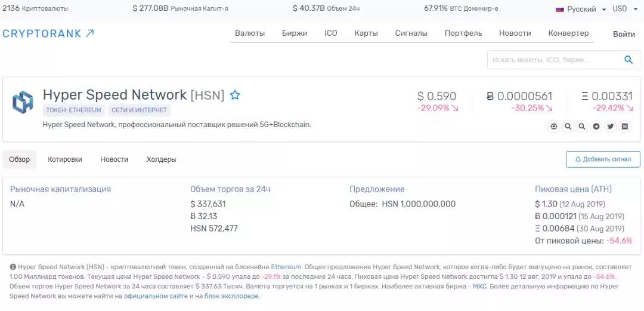Click the ТОКЕН: ETHEREUM tag
The height and width of the screenshot is (311, 644).
click(x=73, y=110)
